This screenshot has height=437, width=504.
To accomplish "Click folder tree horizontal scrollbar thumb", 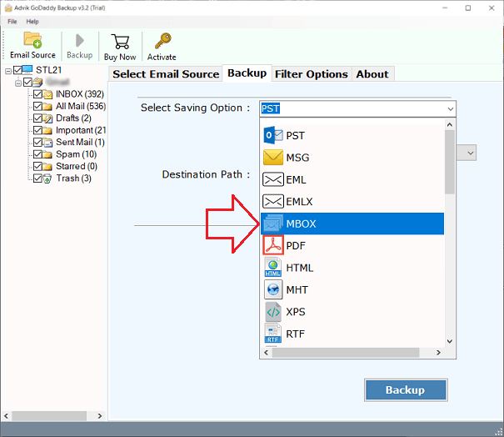I will point(49,416).
